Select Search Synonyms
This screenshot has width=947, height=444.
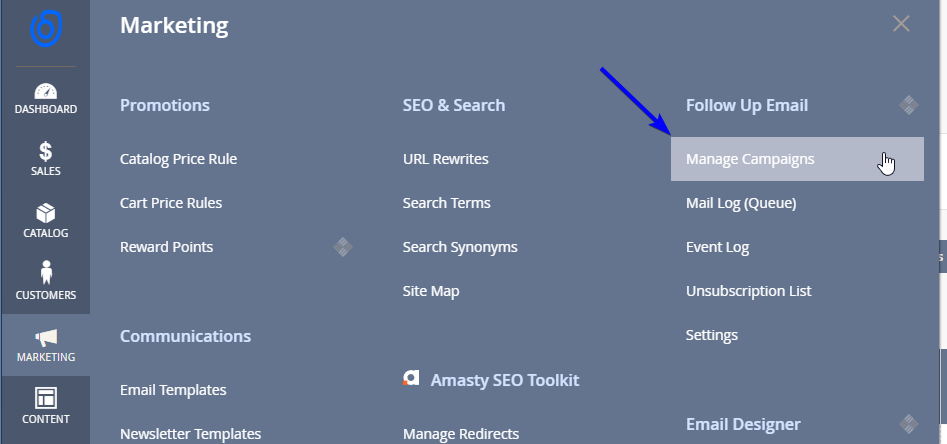tap(459, 247)
